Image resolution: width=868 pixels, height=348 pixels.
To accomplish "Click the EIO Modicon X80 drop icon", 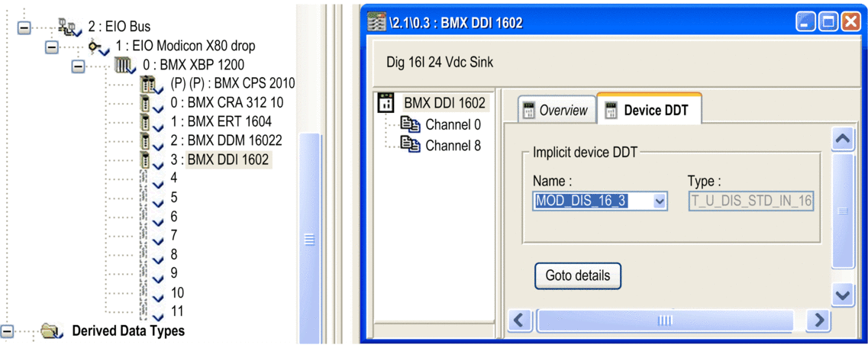I will coord(99,47).
